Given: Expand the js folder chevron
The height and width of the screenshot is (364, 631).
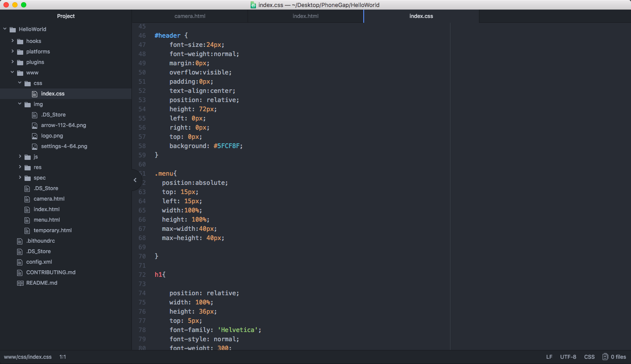Looking at the screenshot, I should (20, 156).
